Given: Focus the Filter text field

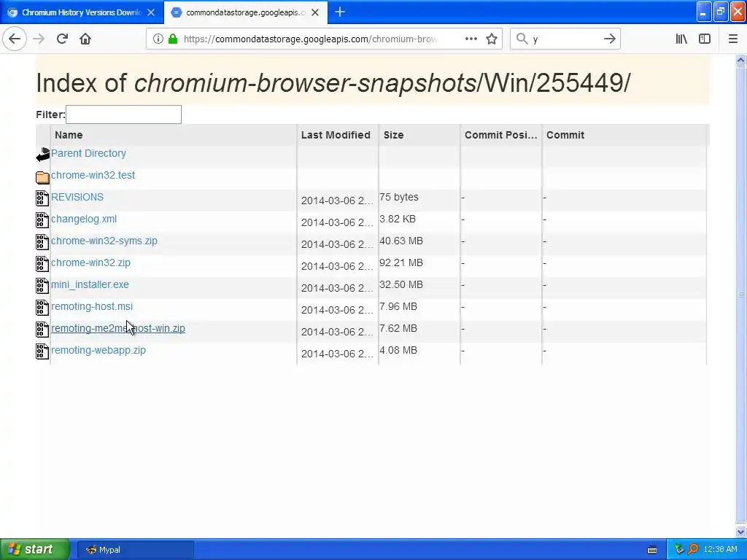Looking at the screenshot, I should click(x=123, y=114).
